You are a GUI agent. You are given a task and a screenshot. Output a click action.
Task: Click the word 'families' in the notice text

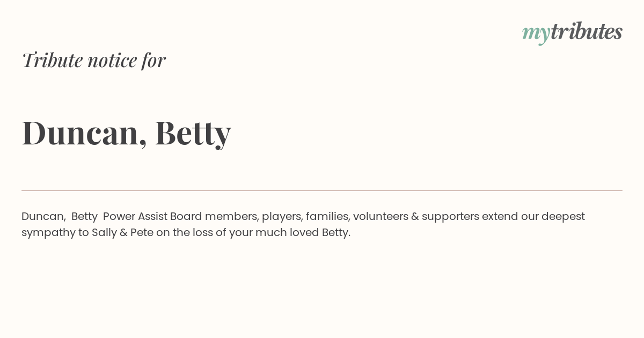pyautogui.click(x=327, y=217)
